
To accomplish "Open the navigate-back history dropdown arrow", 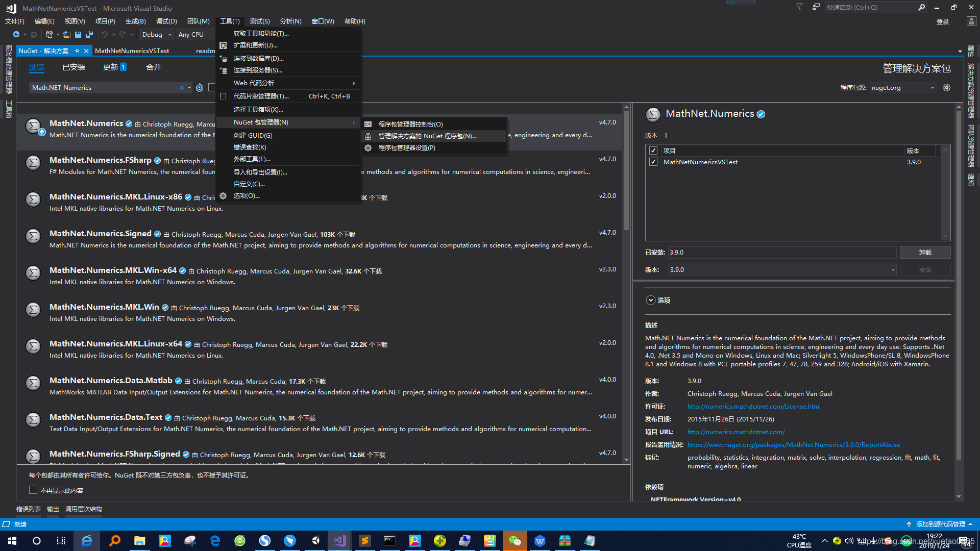I will pyautogui.click(x=25, y=35).
